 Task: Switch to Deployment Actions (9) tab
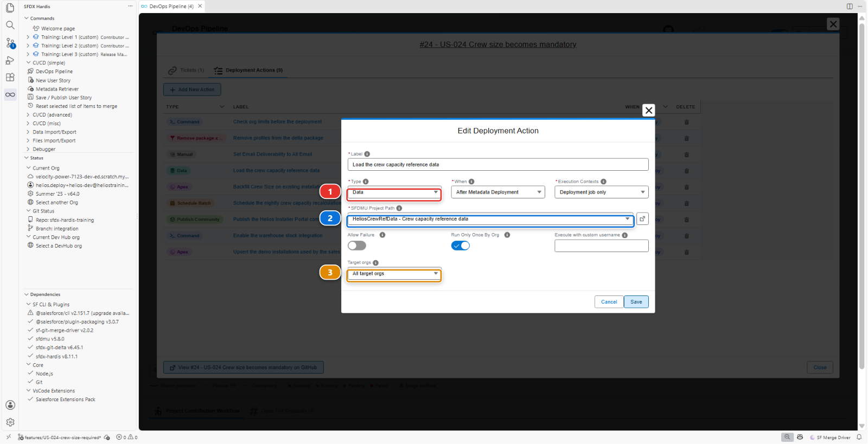click(x=248, y=70)
